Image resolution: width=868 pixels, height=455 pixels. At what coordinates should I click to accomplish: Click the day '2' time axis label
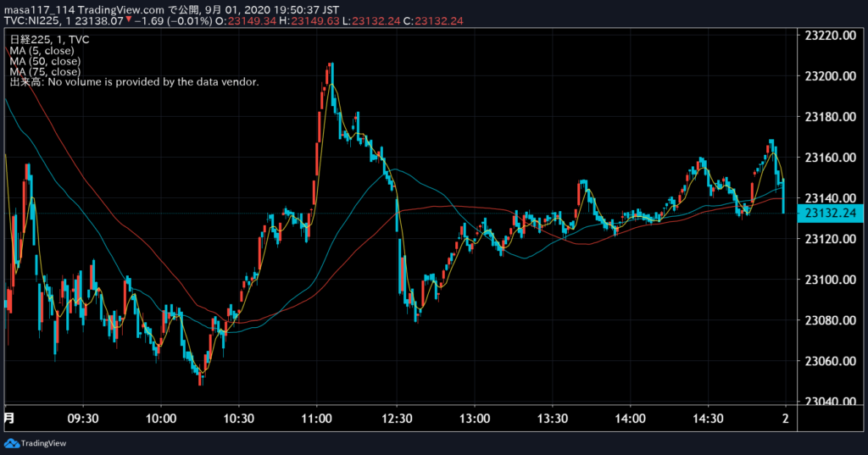[785, 419]
